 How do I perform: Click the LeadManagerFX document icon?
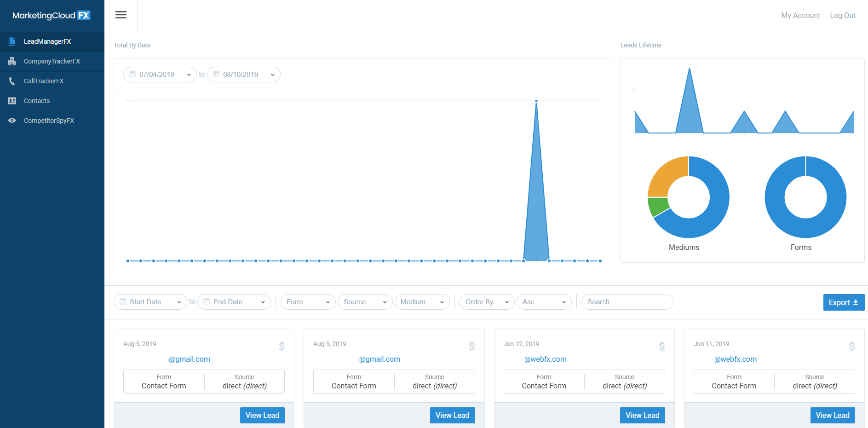coord(12,41)
